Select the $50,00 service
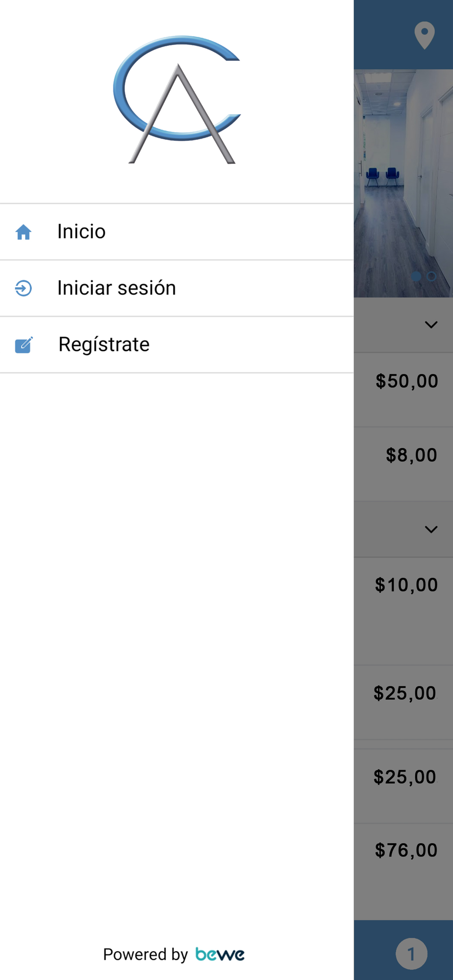This screenshot has width=453, height=980. coord(406,381)
